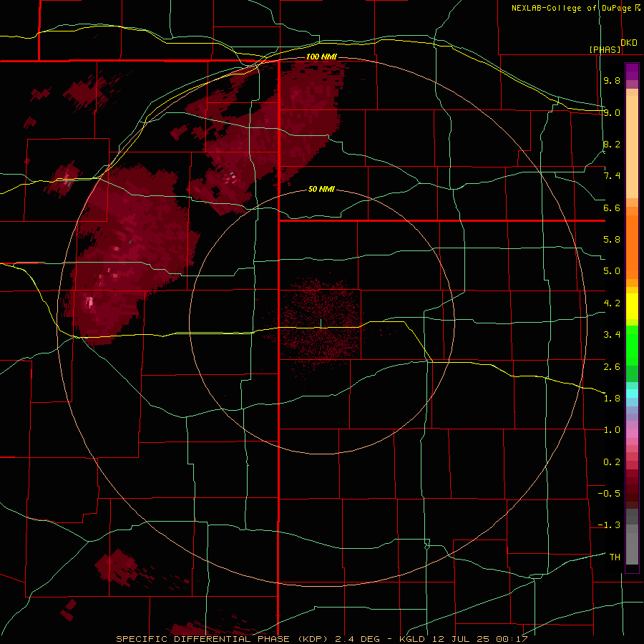Click the gray bottom segment of color bar
Screen dimensions: 644x644
(x=632, y=537)
